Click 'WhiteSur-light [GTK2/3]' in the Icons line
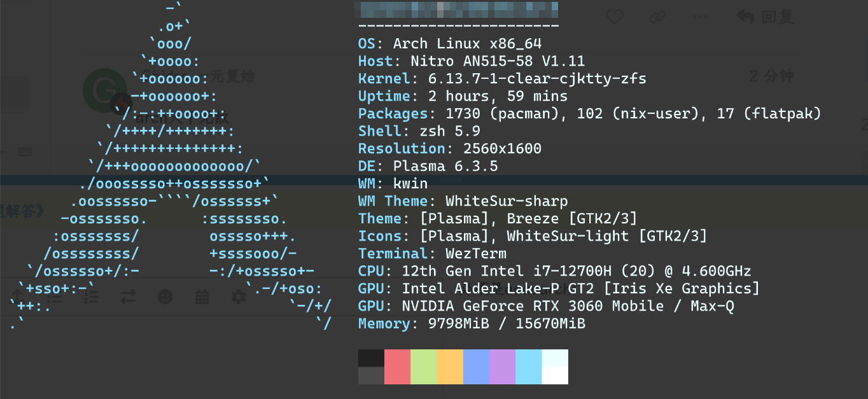This screenshot has width=868, height=399. pos(607,237)
